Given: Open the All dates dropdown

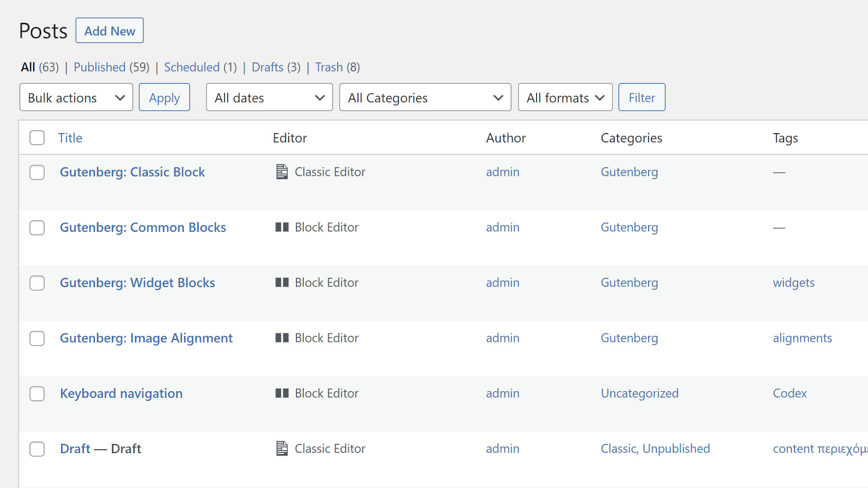Looking at the screenshot, I should (269, 97).
